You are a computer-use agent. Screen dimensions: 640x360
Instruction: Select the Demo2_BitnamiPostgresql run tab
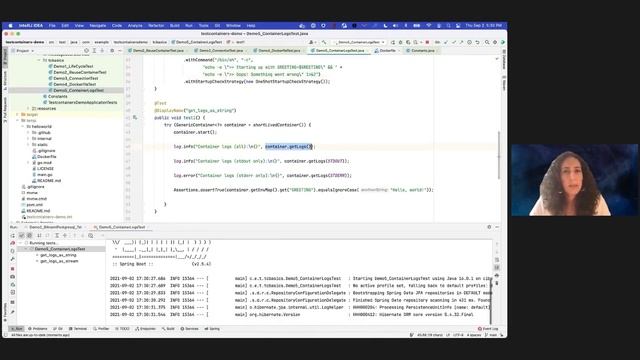55,227
